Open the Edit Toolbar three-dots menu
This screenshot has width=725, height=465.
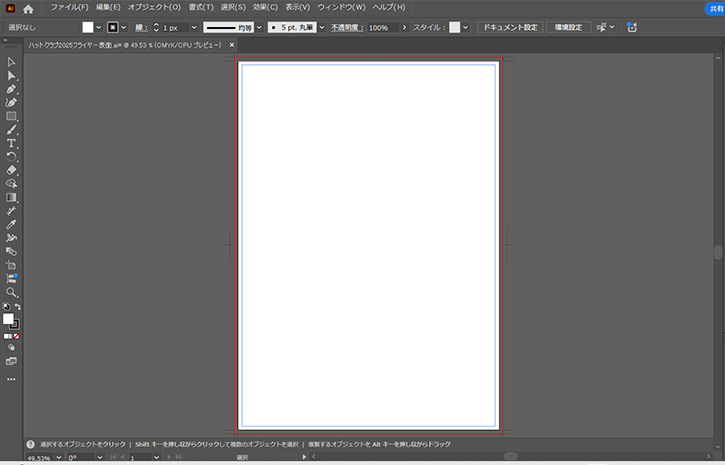pyautogui.click(x=11, y=380)
